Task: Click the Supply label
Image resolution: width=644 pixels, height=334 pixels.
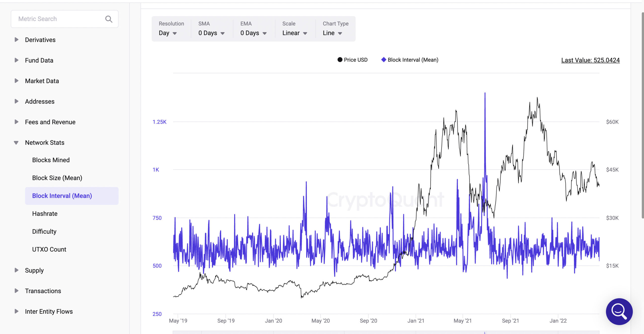Action: (34, 270)
